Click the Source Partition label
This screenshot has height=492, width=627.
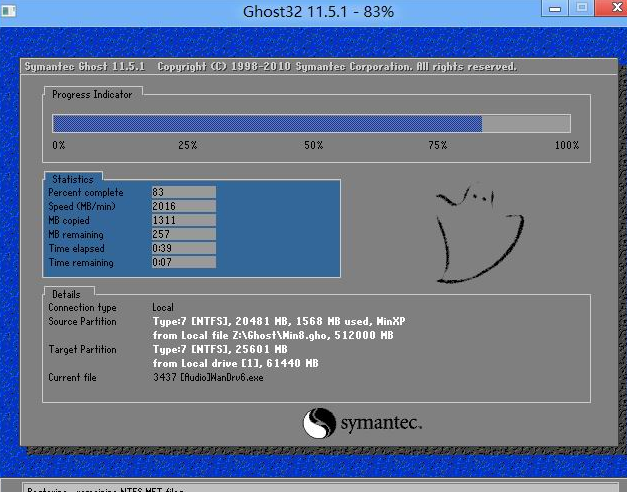pos(82,322)
